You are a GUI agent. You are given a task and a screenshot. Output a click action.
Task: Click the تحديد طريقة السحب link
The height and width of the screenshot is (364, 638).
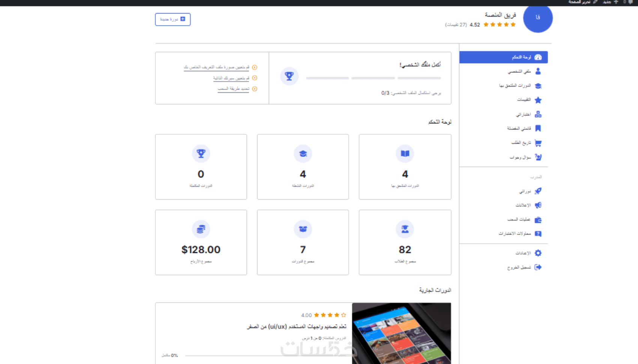(x=233, y=89)
